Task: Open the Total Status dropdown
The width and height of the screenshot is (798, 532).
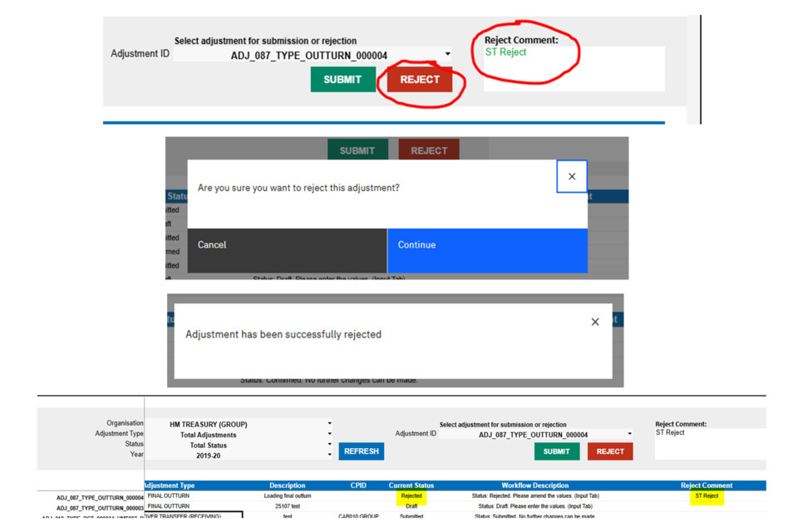Action: pyautogui.click(x=330, y=446)
